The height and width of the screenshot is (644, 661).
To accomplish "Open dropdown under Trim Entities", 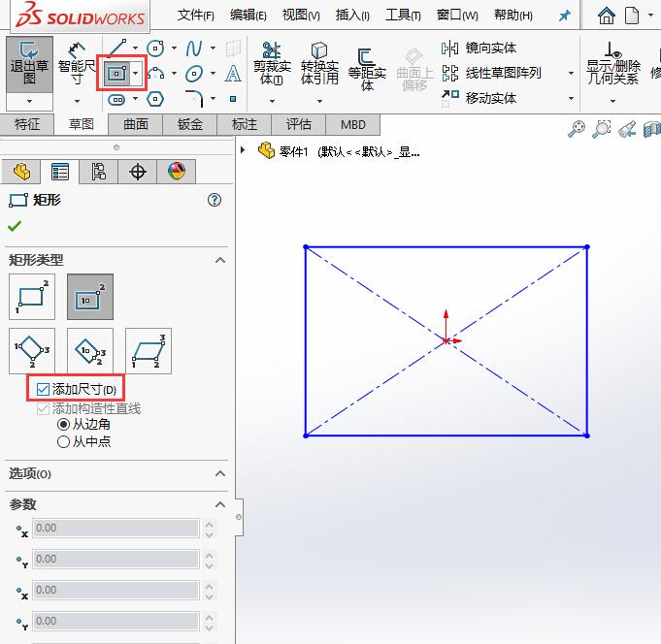I will tap(272, 101).
